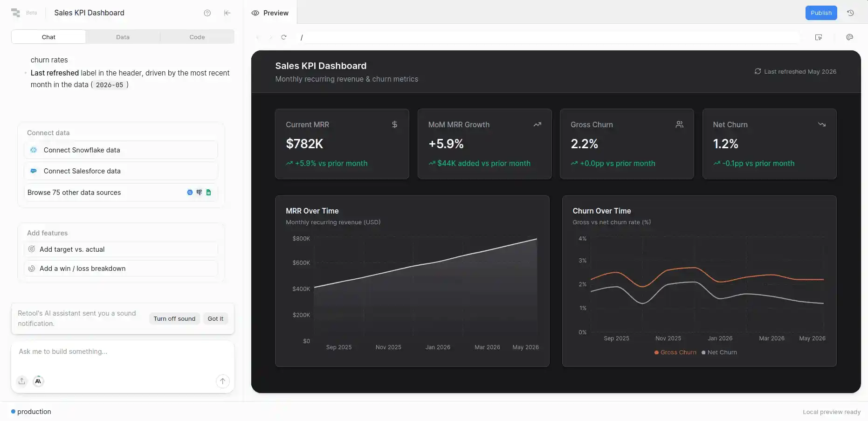Click the inspect element icon in preview bar

tap(819, 37)
